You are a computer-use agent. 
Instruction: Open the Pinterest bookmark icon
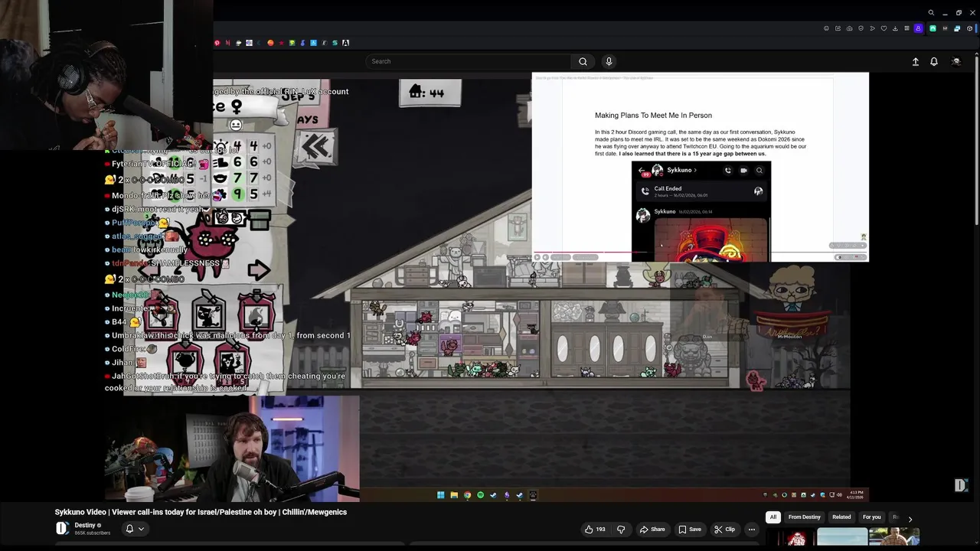217,43
